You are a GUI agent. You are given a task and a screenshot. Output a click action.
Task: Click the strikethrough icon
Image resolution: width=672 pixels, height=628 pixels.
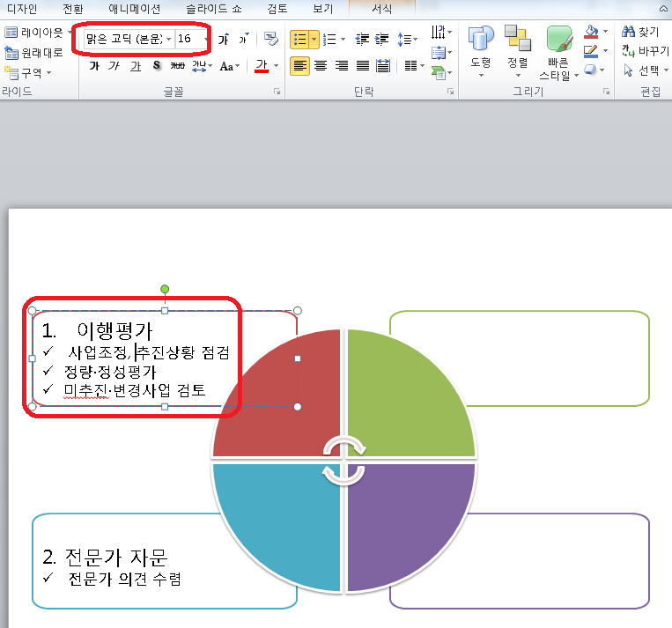point(178,66)
